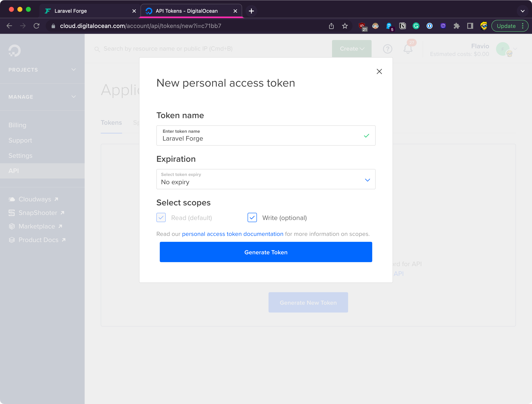Click the Read (default) scope checkbox
Image resolution: width=532 pixels, height=404 pixels.
point(161,217)
